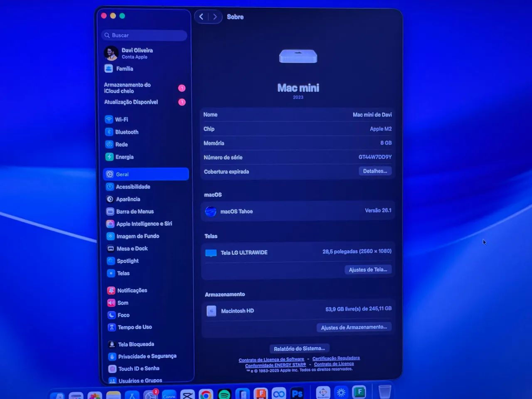
Task: Open Privacidade e Segurança settings
Action: [146, 356]
